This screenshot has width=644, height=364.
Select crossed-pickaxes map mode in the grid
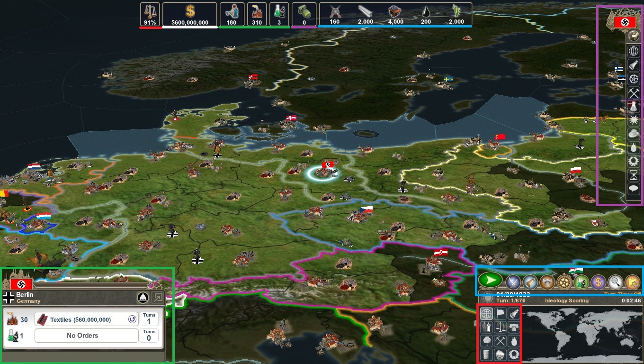pyautogui.click(x=500, y=341)
